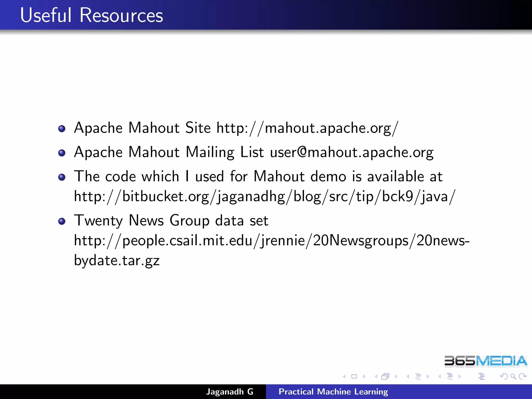Screen dimensions: 532x399
Task: Click bullet point beside Twenty News Group
Action: click(x=62, y=221)
